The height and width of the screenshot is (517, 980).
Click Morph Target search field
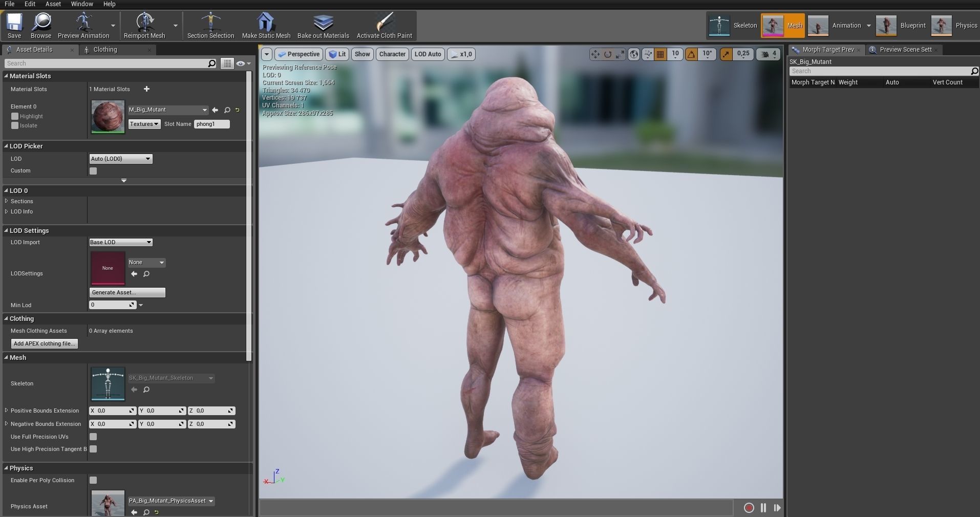(883, 71)
